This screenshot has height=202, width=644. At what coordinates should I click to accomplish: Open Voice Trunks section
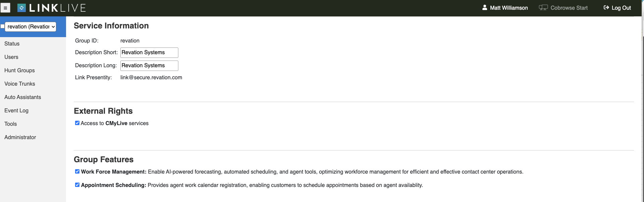[20, 84]
